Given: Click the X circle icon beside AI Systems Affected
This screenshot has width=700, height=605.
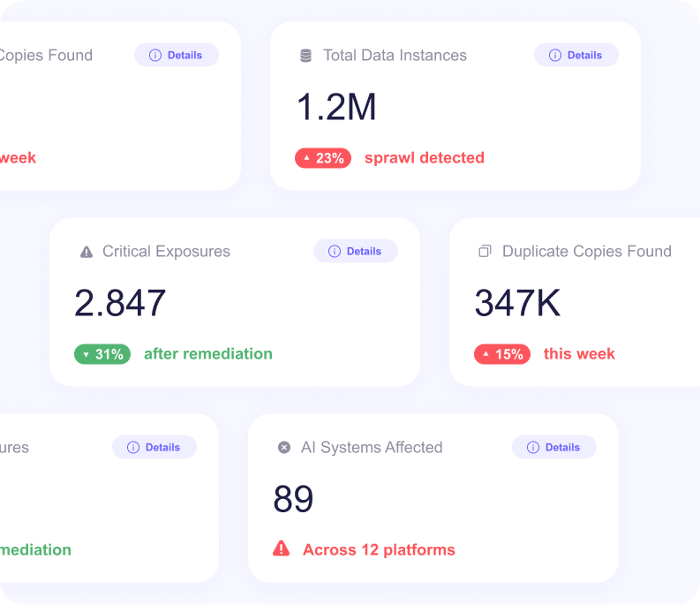Looking at the screenshot, I should point(284,448).
